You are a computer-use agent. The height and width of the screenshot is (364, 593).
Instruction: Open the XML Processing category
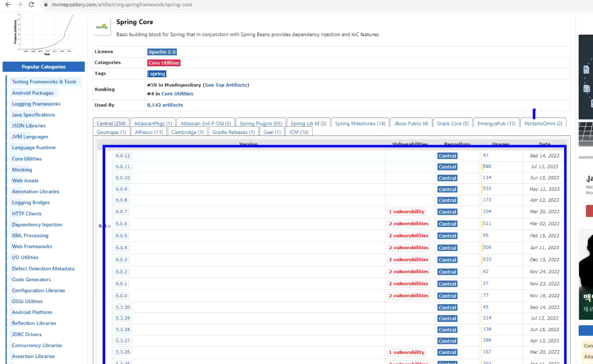30,236
